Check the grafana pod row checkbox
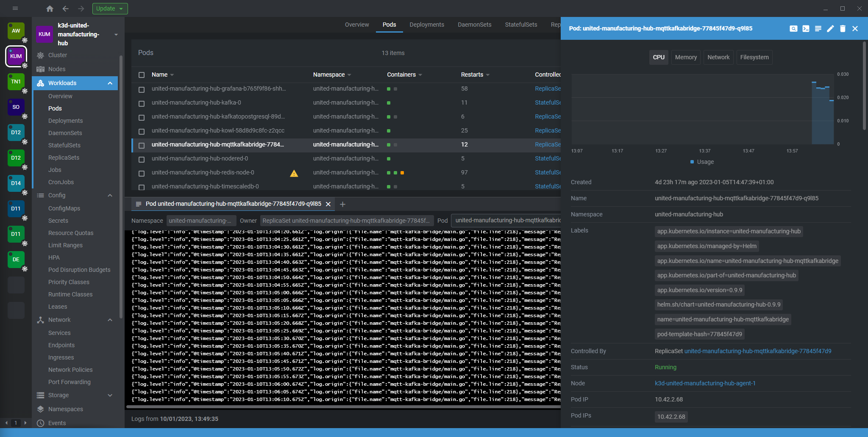The image size is (868, 437). [142, 89]
